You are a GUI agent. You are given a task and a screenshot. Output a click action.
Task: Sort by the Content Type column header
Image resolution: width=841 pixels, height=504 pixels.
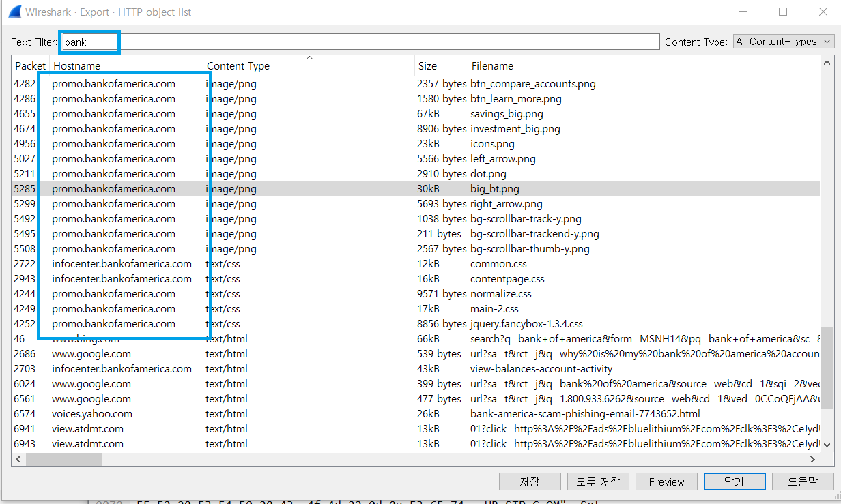(309, 66)
